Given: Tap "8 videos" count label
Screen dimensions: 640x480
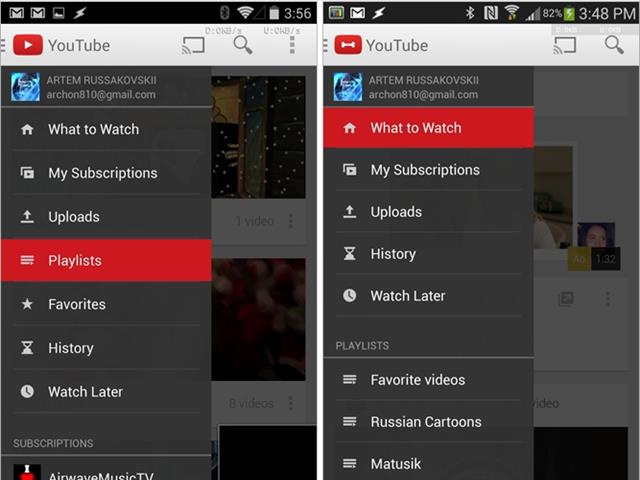Looking at the screenshot, I should click(251, 403).
